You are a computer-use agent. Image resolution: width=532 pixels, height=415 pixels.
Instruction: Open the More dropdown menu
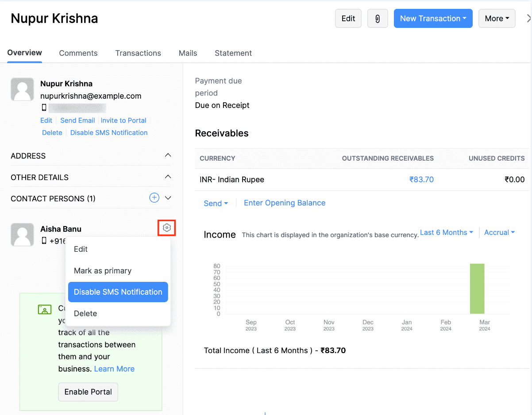tap(497, 19)
